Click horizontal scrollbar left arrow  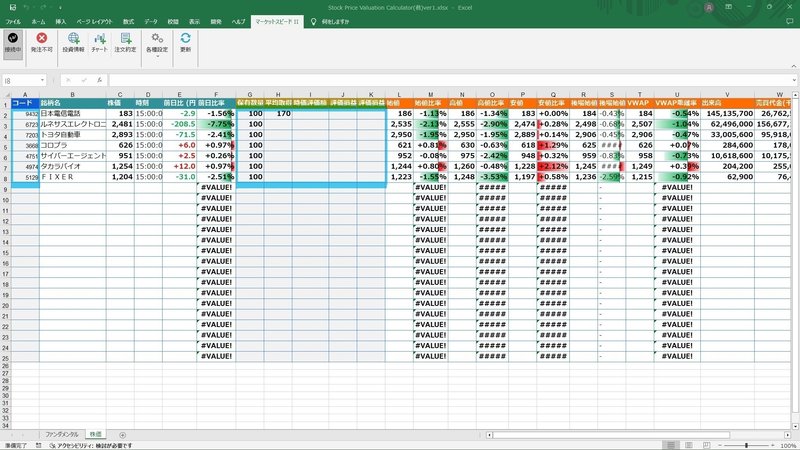coord(489,435)
